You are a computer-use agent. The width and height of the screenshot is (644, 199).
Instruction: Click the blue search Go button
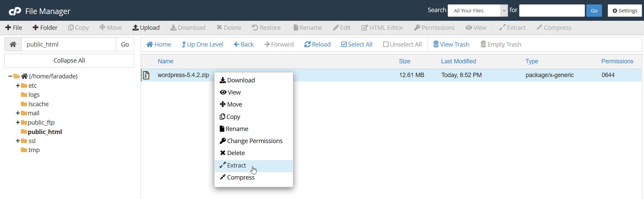click(x=594, y=10)
